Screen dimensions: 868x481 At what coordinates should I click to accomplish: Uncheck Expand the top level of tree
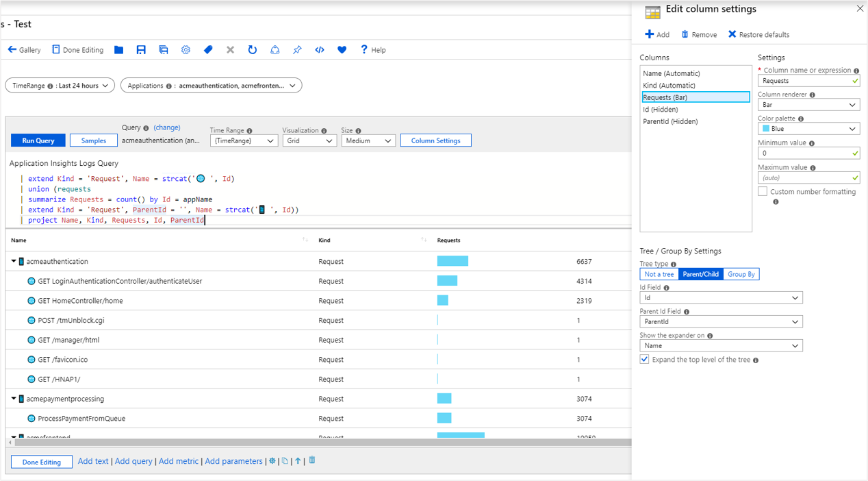644,360
